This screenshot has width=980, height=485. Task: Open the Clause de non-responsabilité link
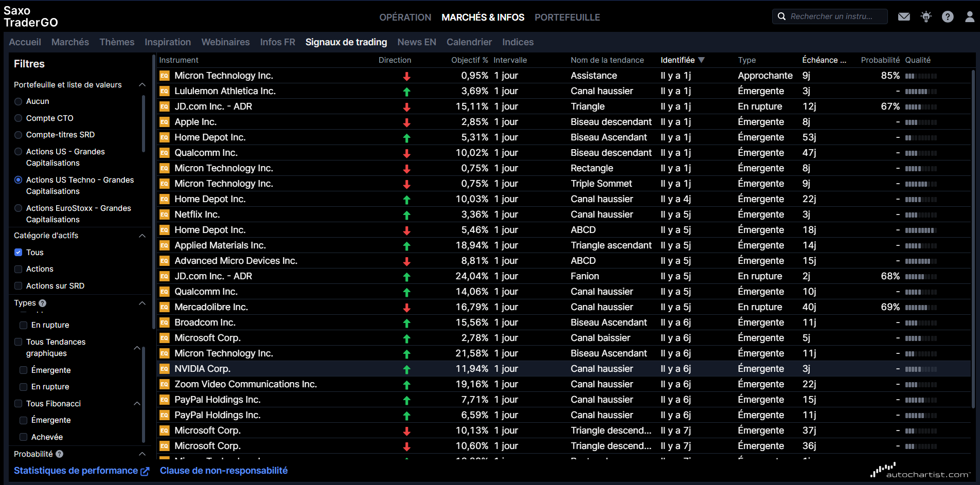[223, 471]
